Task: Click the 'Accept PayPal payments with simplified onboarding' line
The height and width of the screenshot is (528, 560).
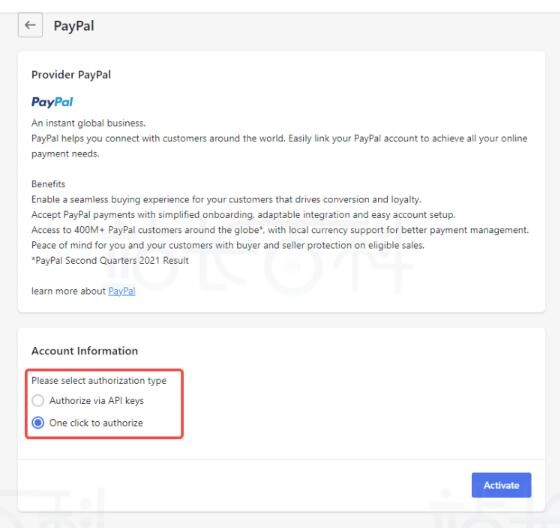Action: tap(243, 215)
